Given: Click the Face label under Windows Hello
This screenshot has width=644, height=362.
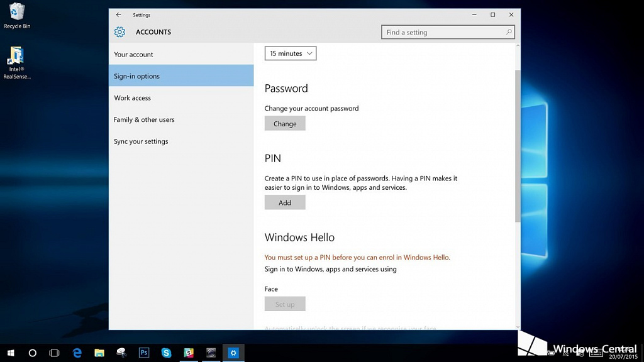Looking at the screenshot, I should (271, 289).
